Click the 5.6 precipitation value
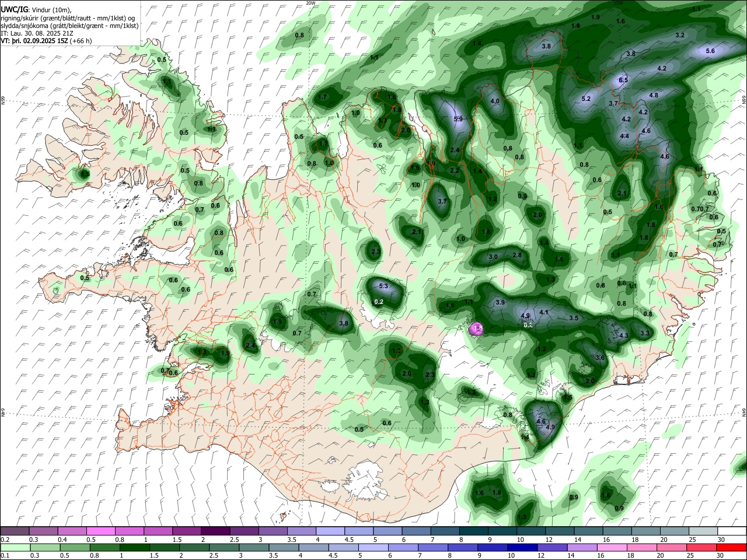This screenshot has width=747, height=560. click(x=710, y=51)
